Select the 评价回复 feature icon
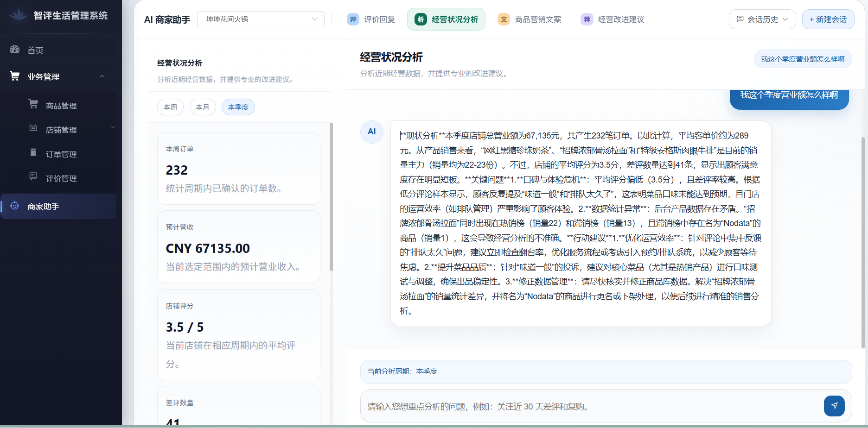 [353, 19]
